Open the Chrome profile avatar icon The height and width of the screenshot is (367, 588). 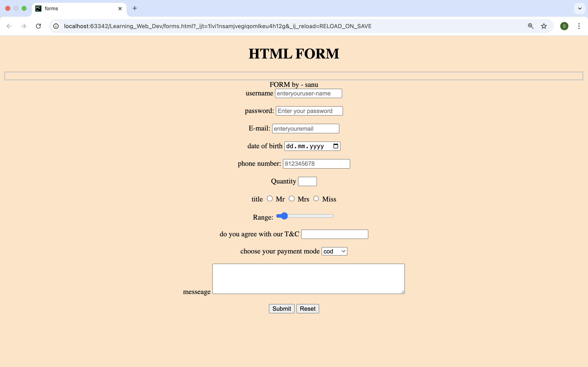click(x=564, y=26)
